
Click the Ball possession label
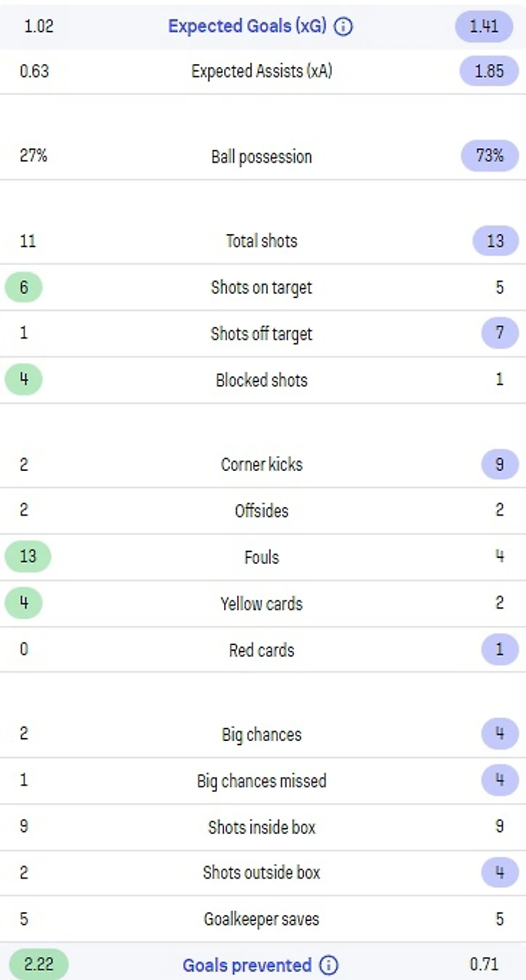point(262,157)
